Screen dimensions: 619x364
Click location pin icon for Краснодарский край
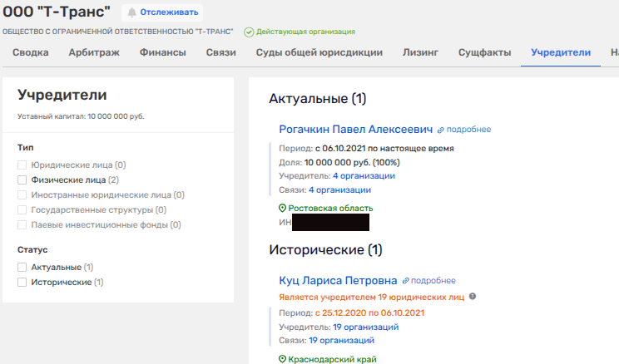[283, 359]
